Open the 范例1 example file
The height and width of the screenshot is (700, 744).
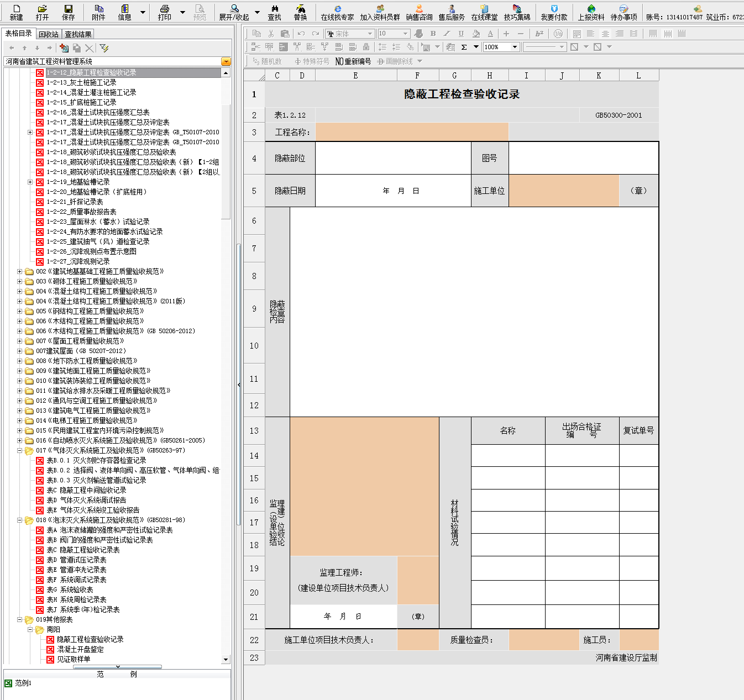point(18,683)
